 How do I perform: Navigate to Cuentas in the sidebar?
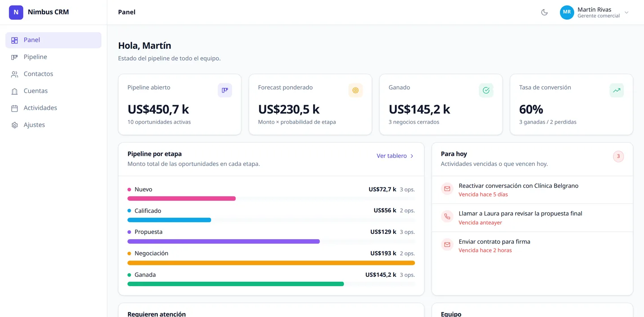pyautogui.click(x=53, y=91)
